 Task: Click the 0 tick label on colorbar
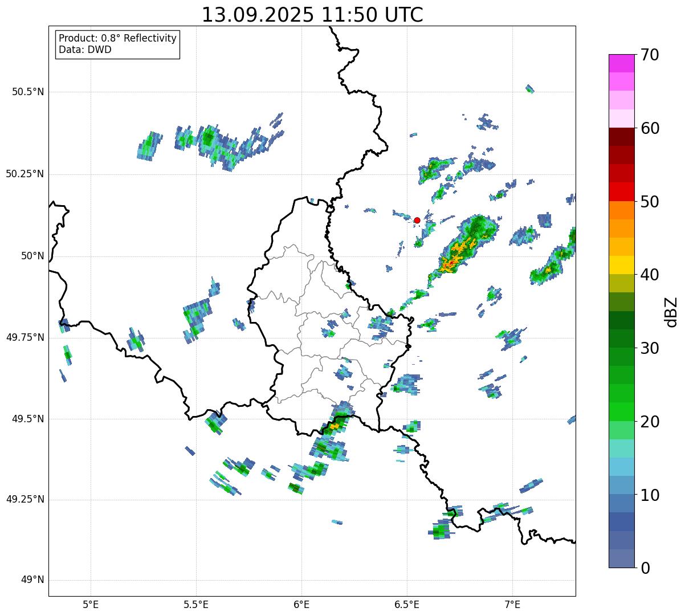(646, 568)
